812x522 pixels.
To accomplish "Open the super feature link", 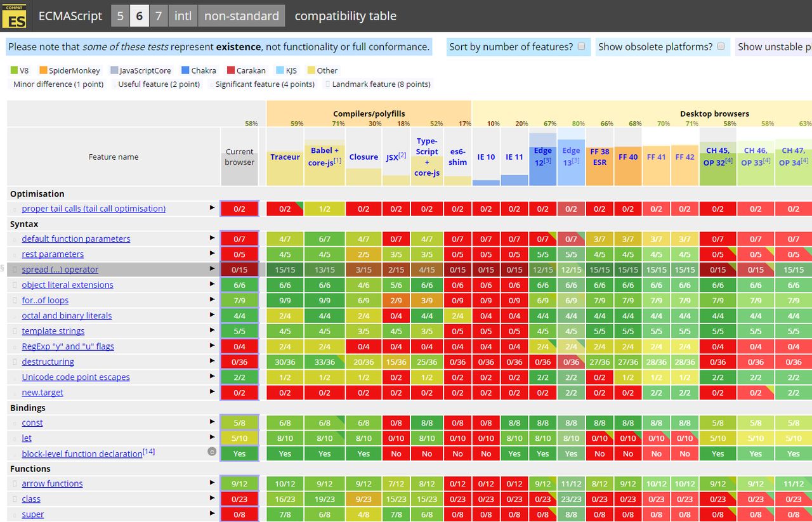I will coord(33,514).
